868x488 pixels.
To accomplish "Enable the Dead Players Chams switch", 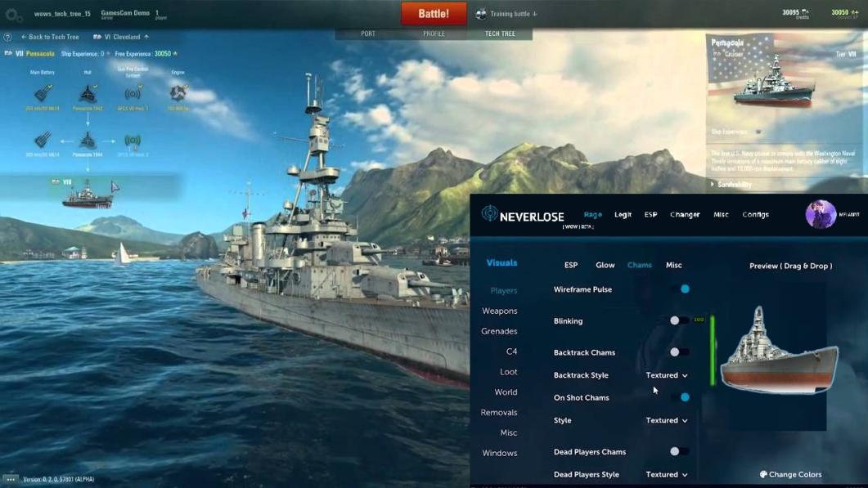I will pos(680,451).
